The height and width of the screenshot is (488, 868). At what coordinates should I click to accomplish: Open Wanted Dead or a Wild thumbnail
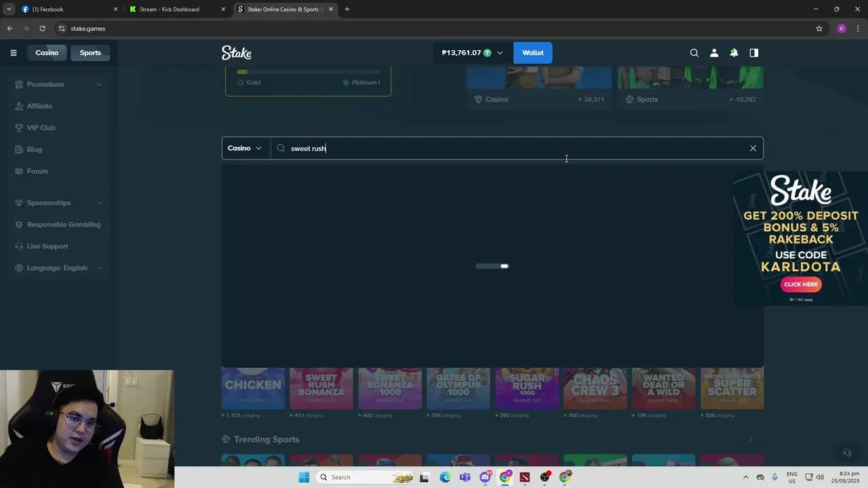[x=664, y=389]
